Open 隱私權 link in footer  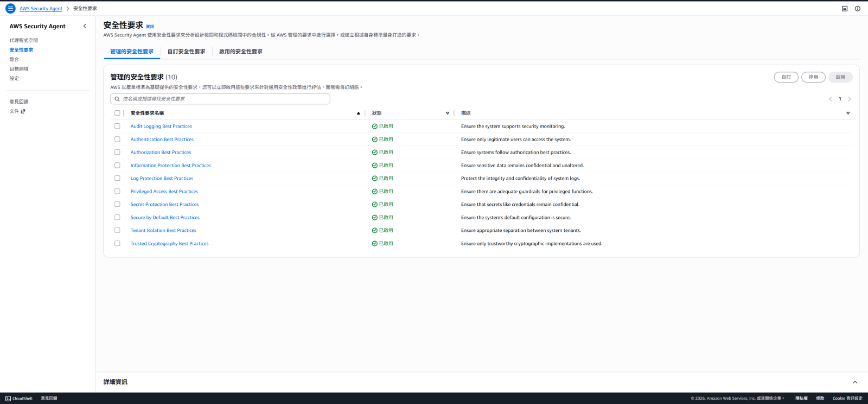801,399
